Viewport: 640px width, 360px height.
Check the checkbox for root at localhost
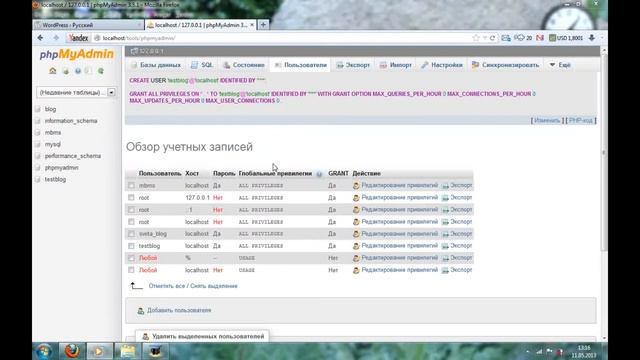click(131, 222)
